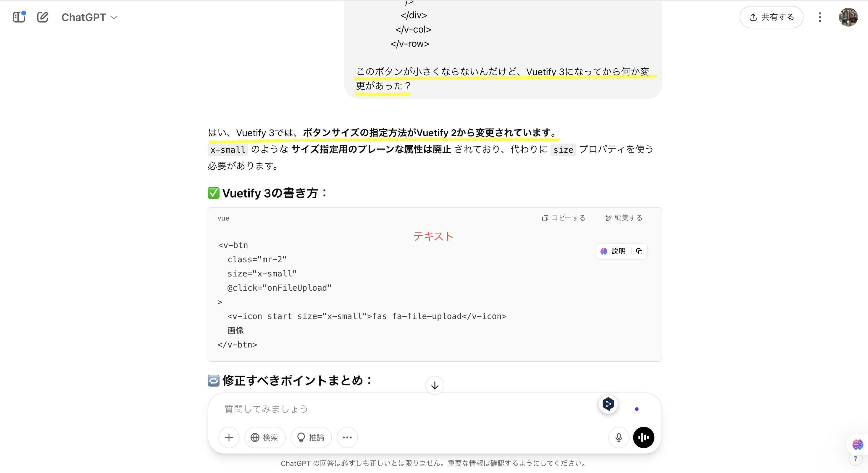Click the 説明 brain icon button
868x473 pixels.
tap(613, 251)
